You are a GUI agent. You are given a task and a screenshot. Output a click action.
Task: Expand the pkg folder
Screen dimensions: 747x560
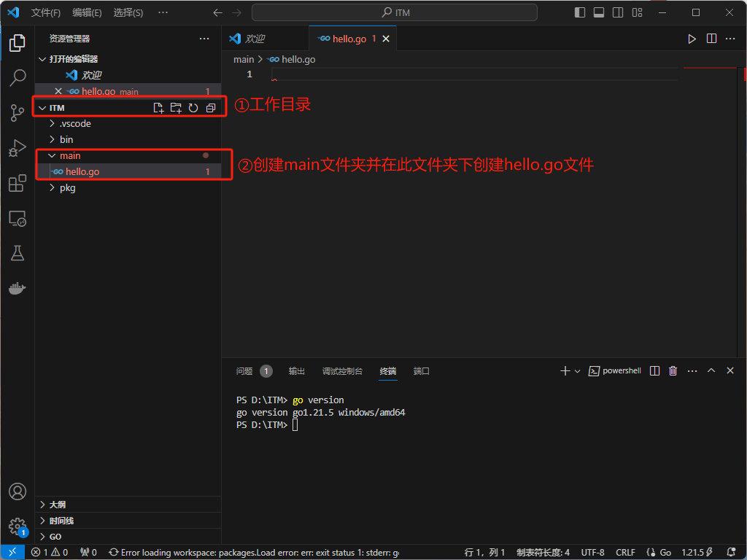click(52, 188)
